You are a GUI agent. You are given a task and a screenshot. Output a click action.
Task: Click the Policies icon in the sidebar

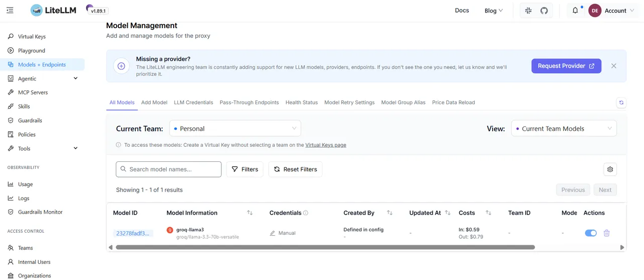pyautogui.click(x=11, y=135)
